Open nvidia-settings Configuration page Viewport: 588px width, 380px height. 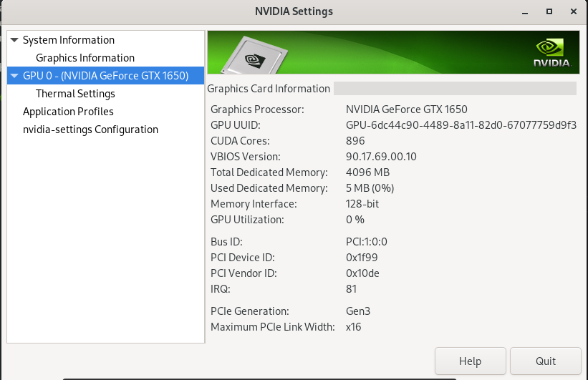pos(90,130)
